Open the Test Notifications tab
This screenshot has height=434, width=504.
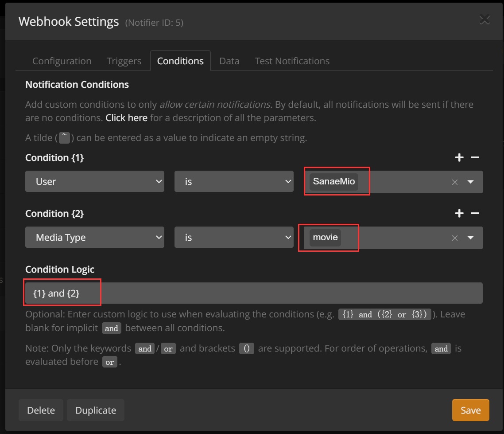[292, 61]
